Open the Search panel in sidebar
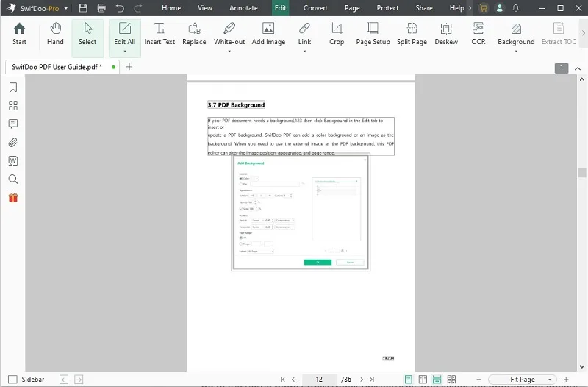Image resolution: width=588 pixels, height=387 pixels. coord(13,180)
